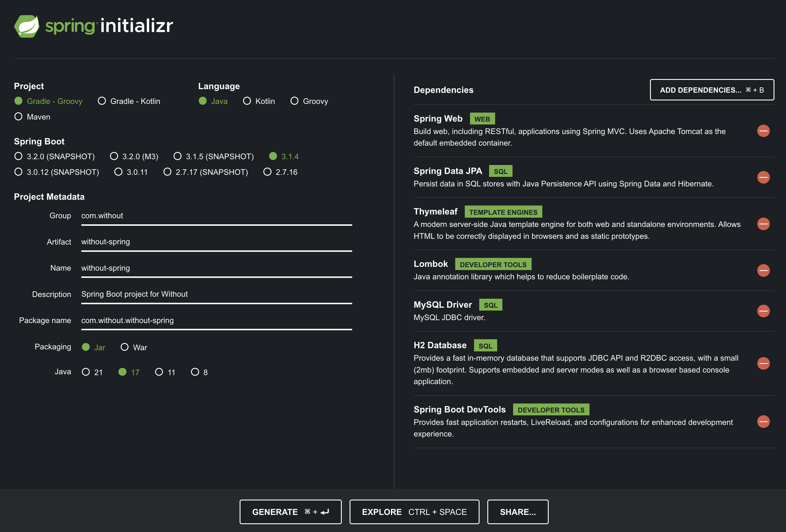Select Maven as project type
Viewport: 786px width, 532px height.
click(x=19, y=117)
